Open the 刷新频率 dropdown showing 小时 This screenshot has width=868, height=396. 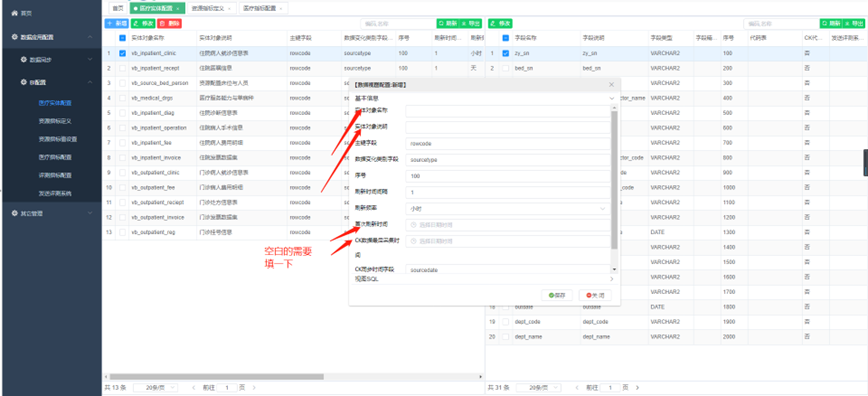[508, 209]
